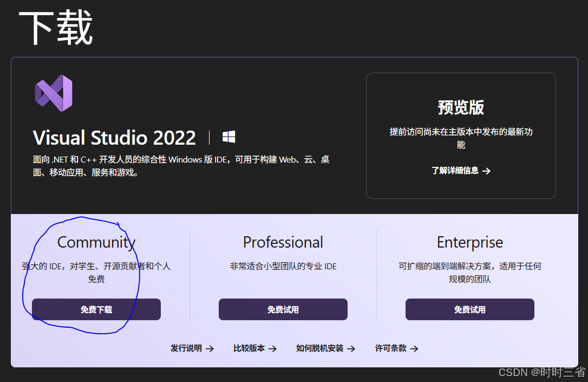Image resolution: width=588 pixels, height=382 pixels.
Task: Open the 发行说明 link
Action: (192, 348)
